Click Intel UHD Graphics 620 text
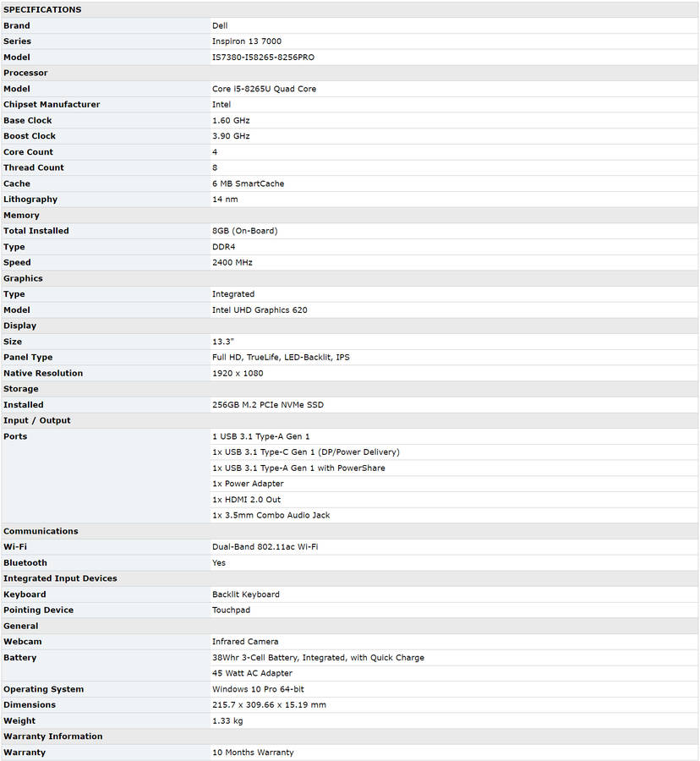700x761 pixels. [x=260, y=309]
